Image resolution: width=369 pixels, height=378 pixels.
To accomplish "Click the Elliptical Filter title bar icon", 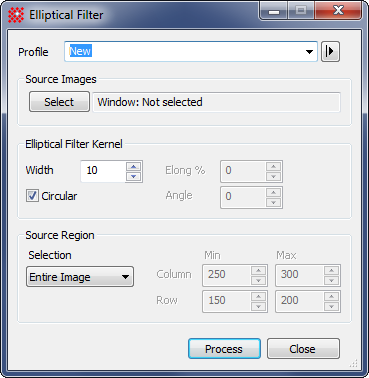I will point(16,15).
